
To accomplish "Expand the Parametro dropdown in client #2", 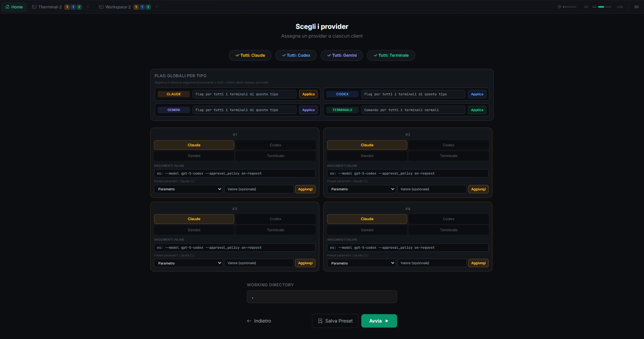I will (362, 189).
